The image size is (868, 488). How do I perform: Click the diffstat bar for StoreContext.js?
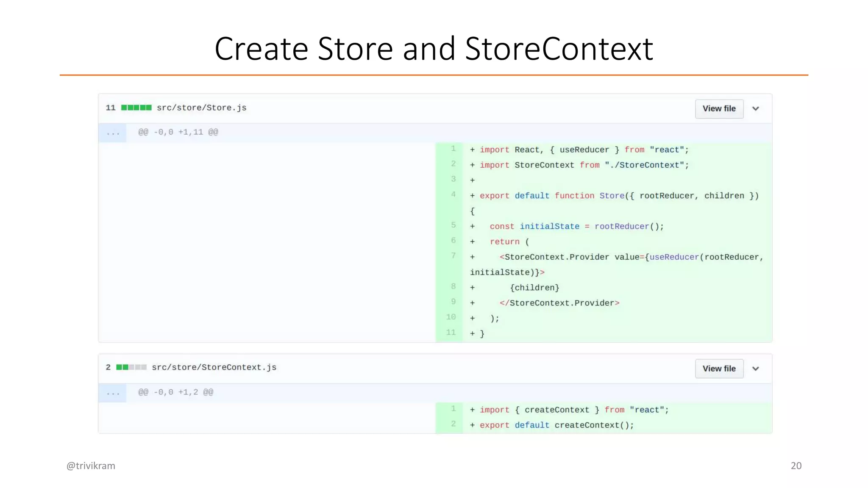[131, 367]
